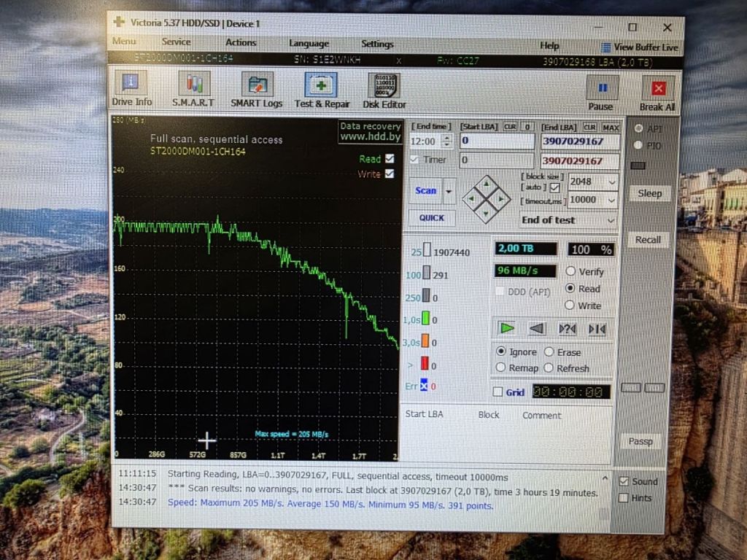Switch to Test & Repair
Viewport: 747px width, 560px height.
click(322, 90)
